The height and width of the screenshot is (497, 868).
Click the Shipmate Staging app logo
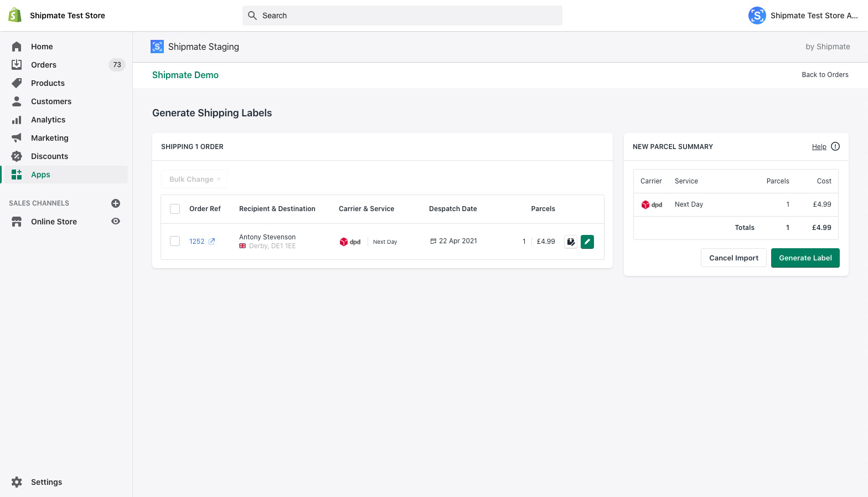(157, 47)
